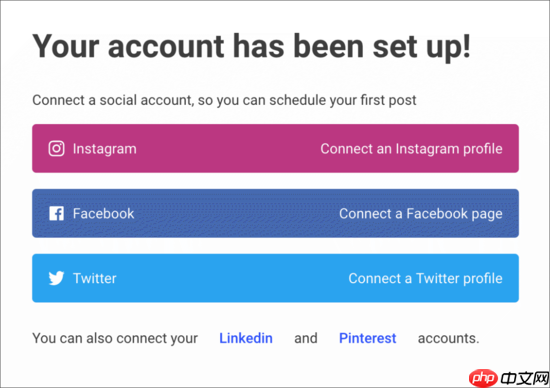Choose 'Connect a Facebook page'

point(421,214)
